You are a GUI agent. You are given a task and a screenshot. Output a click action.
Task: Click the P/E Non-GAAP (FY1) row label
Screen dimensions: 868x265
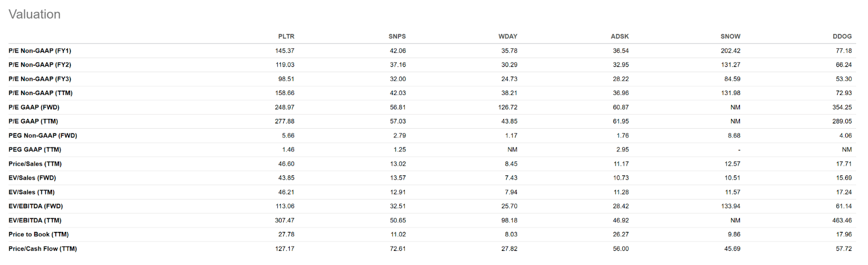40,51
